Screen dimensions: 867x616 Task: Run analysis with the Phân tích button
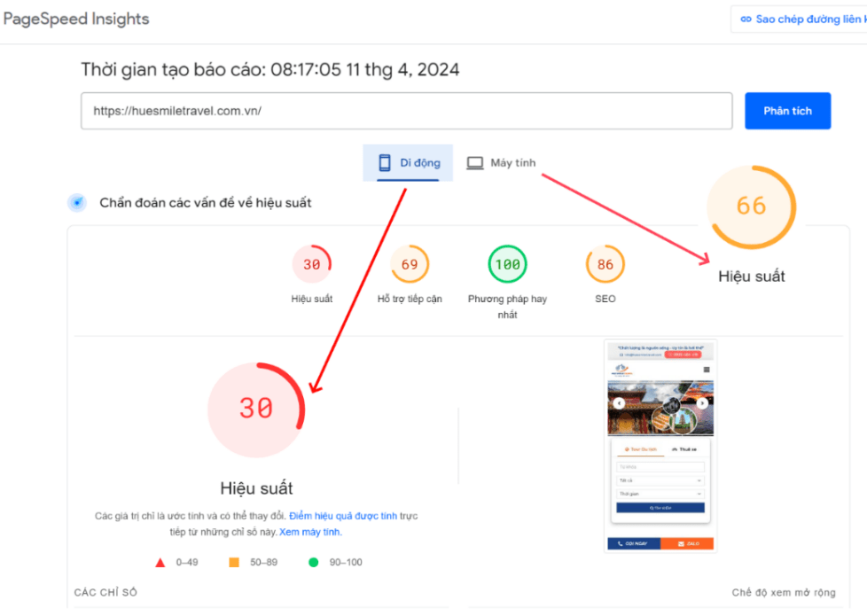[x=787, y=111]
